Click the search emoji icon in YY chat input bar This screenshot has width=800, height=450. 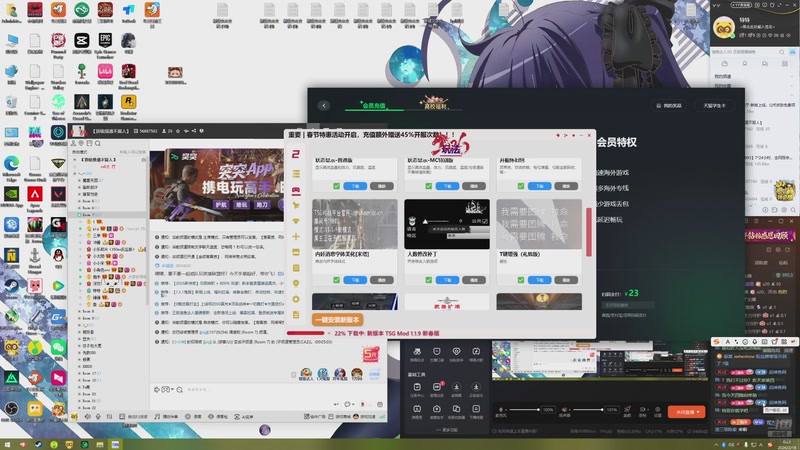[x=180, y=390]
